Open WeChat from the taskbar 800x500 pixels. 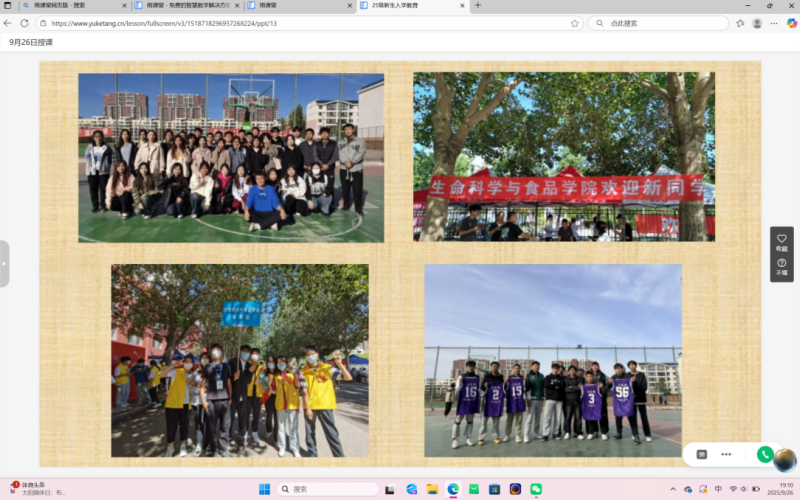pos(536,489)
